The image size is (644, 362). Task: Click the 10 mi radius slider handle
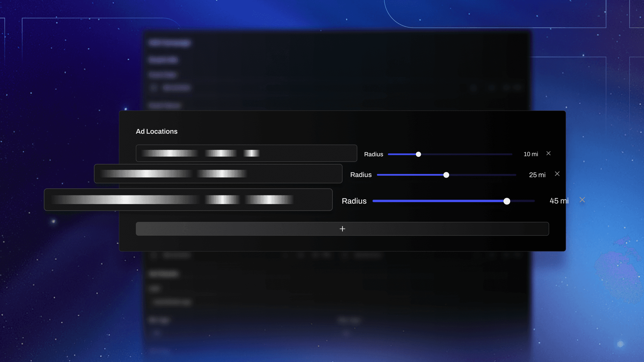pos(418,154)
